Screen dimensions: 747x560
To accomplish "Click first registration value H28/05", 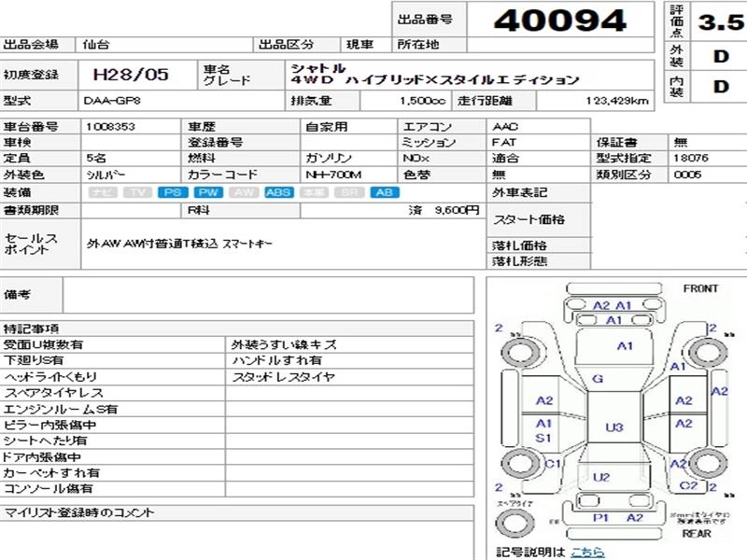I will click(x=131, y=75).
